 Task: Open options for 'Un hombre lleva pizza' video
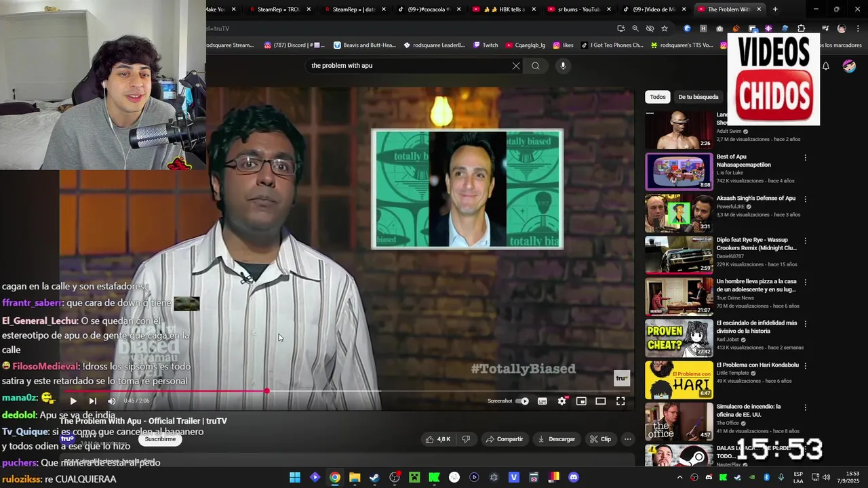coord(806,282)
